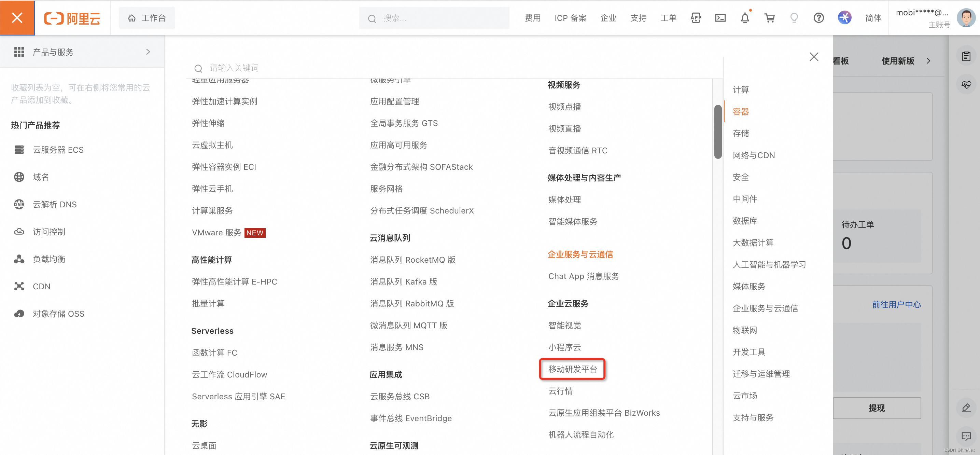Focus the top 搜索 search field
This screenshot has width=980, height=455.
434,18
